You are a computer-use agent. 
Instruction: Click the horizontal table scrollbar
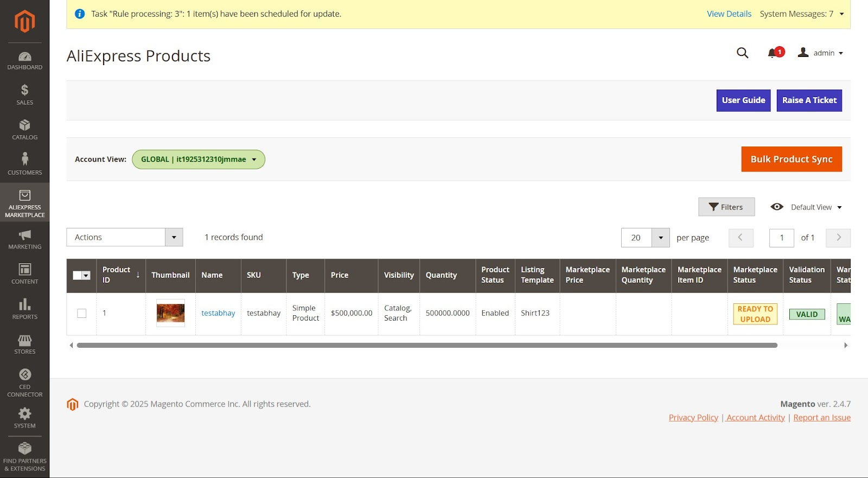[x=426, y=345]
